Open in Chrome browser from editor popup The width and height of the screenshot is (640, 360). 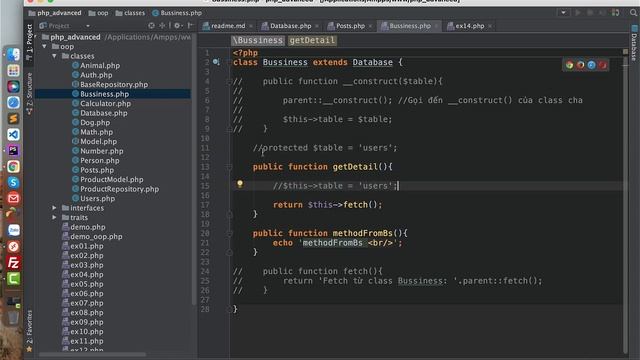click(x=569, y=65)
